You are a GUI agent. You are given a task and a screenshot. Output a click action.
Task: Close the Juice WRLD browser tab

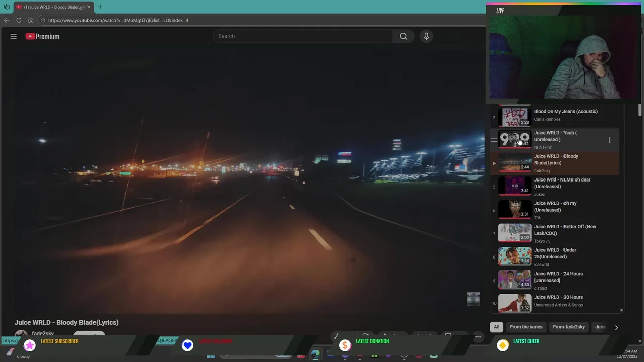pos(89,7)
